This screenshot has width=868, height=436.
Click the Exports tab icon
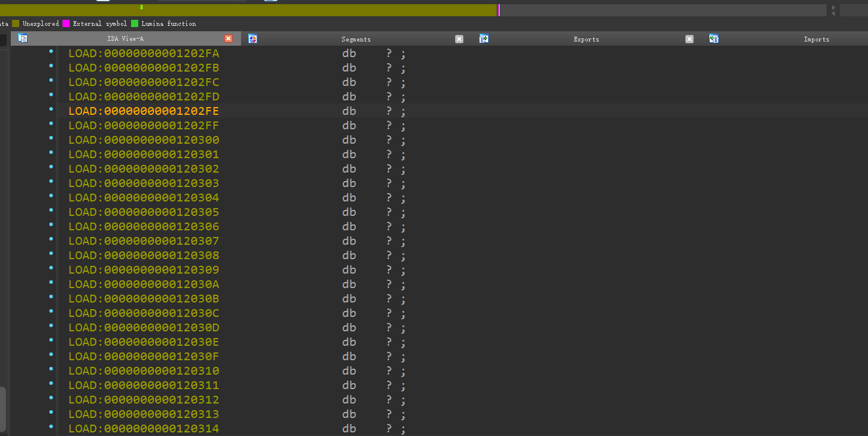[x=484, y=38]
